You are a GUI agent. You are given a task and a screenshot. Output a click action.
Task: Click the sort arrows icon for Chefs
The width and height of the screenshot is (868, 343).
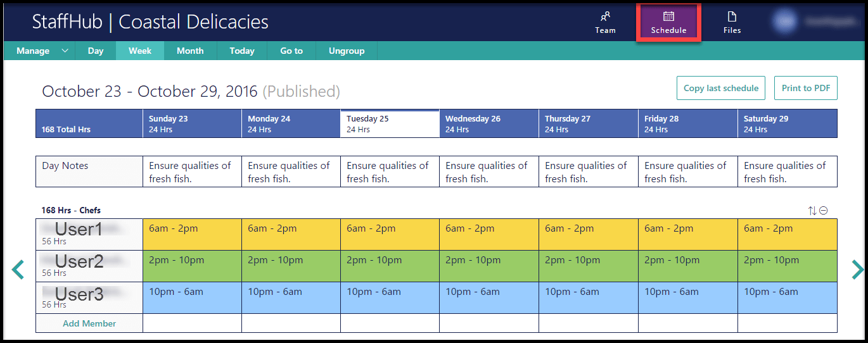coord(812,211)
